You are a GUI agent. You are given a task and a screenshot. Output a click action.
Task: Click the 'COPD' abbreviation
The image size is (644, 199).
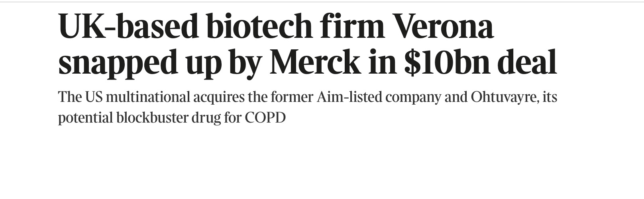(x=265, y=118)
